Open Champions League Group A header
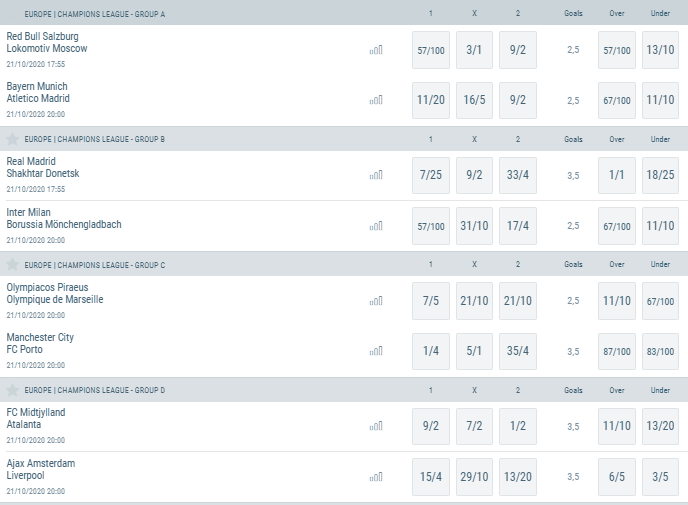 click(x=95, y=14)
